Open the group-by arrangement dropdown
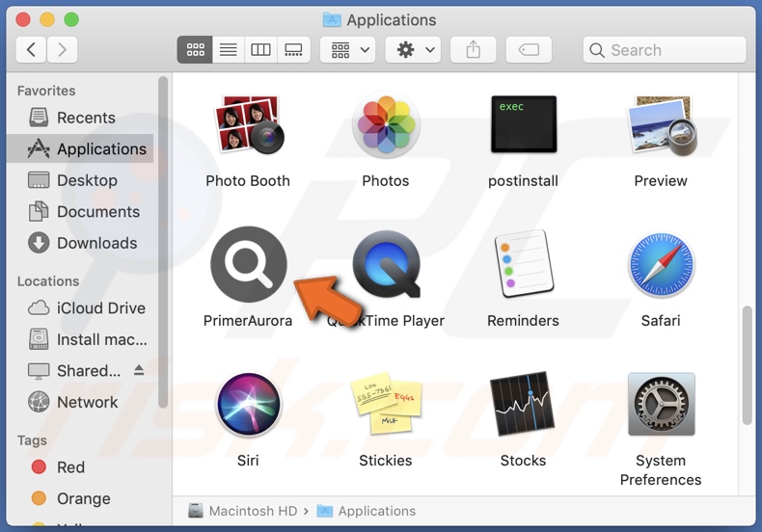The height and width of the screenshot is (532, 762). pyautogui.click(x=348, y=49)
